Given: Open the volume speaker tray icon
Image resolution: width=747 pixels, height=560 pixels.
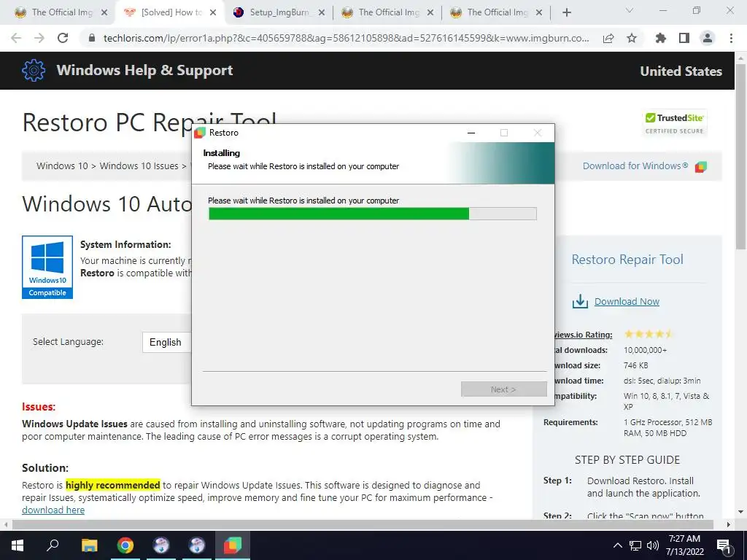Looking at the screenshot, I should (653, 545).
